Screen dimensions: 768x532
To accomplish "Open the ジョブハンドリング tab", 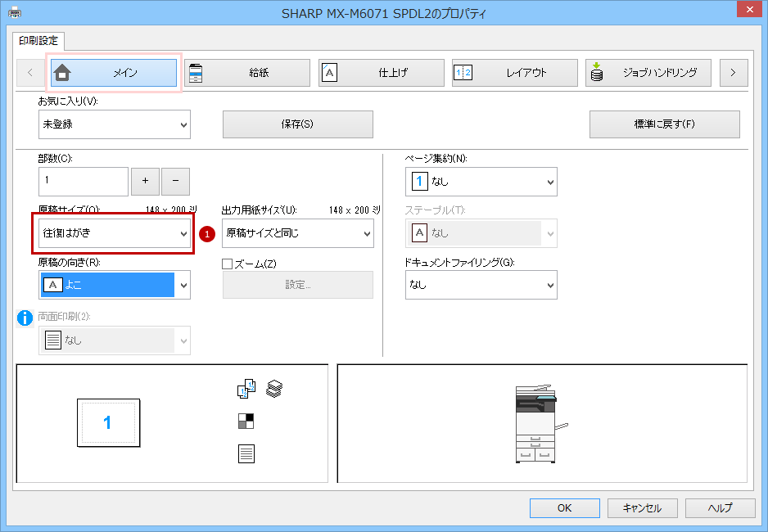I will tap(648, 73).
